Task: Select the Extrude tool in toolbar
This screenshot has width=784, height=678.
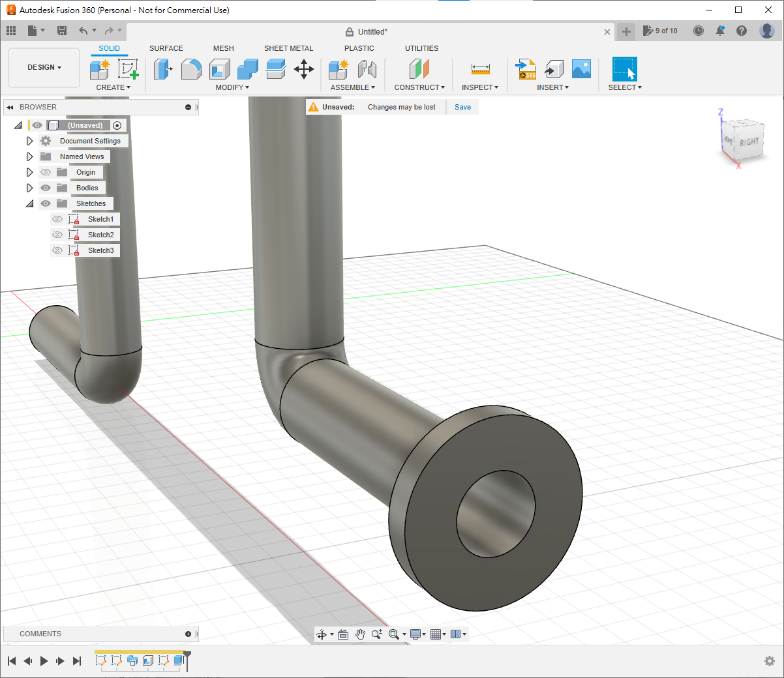Action: (162, 69)
